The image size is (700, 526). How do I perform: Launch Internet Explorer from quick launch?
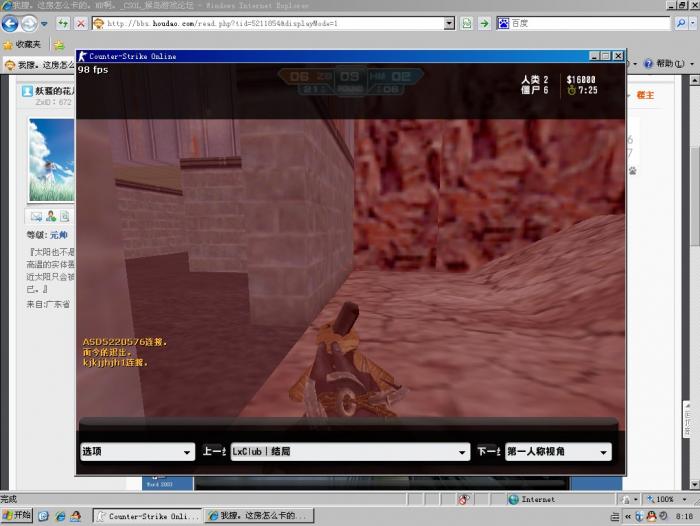tap(60, 516)
